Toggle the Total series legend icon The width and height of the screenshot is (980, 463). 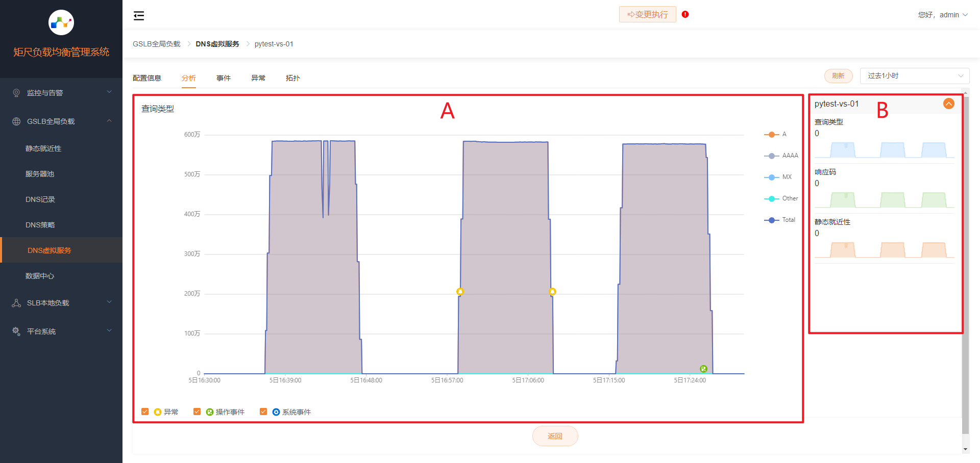pos(771,220)
